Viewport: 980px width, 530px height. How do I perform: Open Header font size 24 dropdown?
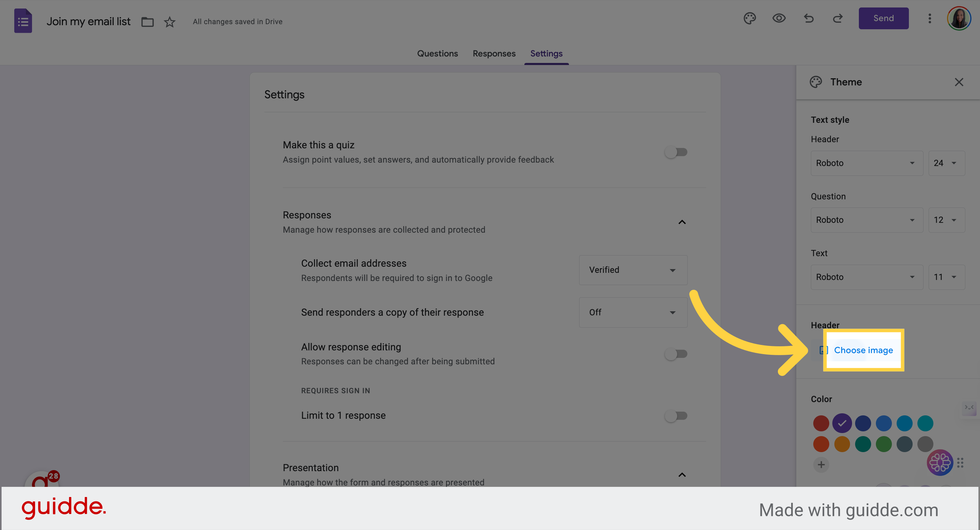tap(947, 163)
